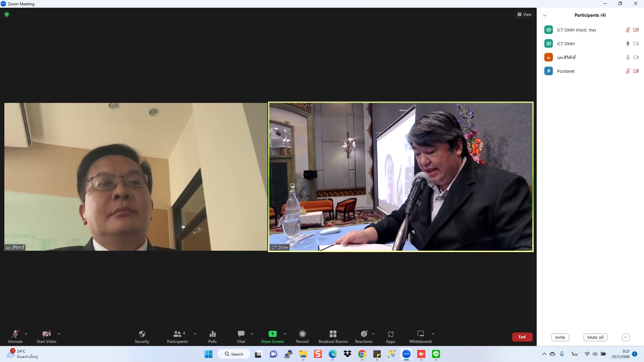Click the encryption shield icon
This screenshot has width=644, height=362.
click(x=7, y=14)
